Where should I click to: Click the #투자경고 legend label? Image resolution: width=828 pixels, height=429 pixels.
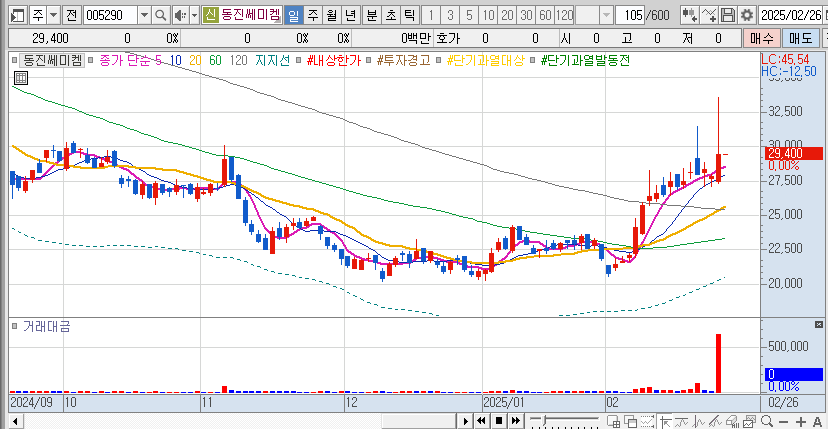click(404, 61)
